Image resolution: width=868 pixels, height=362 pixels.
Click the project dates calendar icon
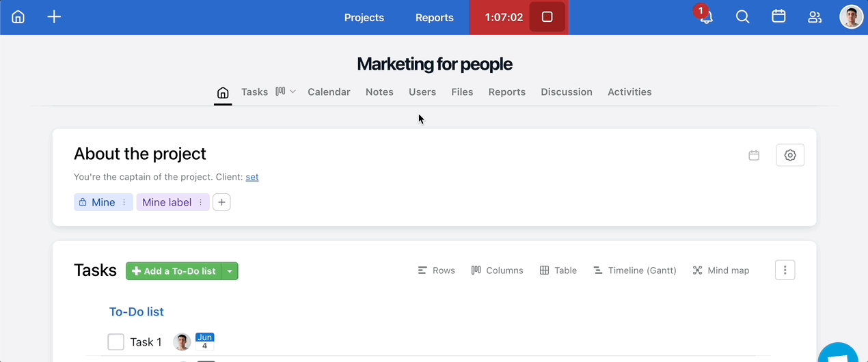coord(754,155)
